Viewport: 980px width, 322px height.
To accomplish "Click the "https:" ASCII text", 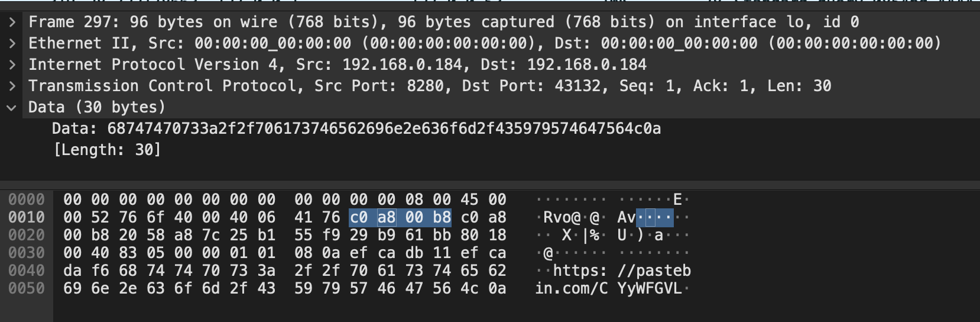I will 579,271.
